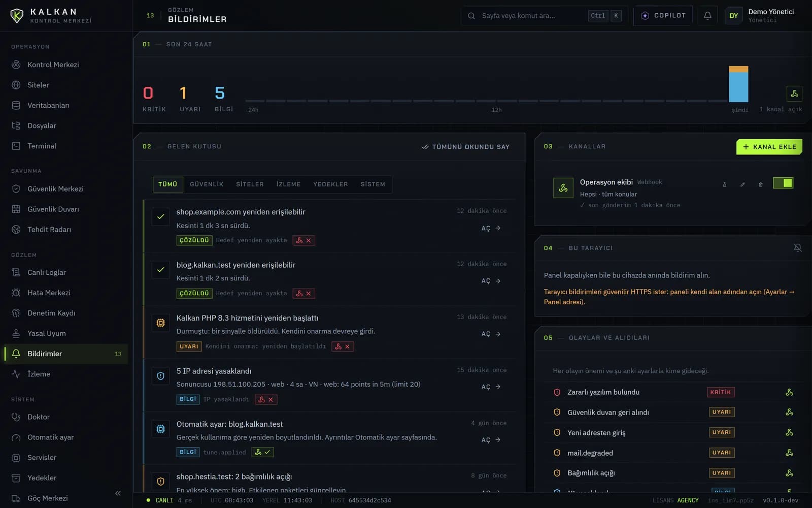The width and height of the screenshot is (812, 508).
Task: Send a test to Operasyon ekibi channel
Action: pyautogui.click(x=724, y=184)
